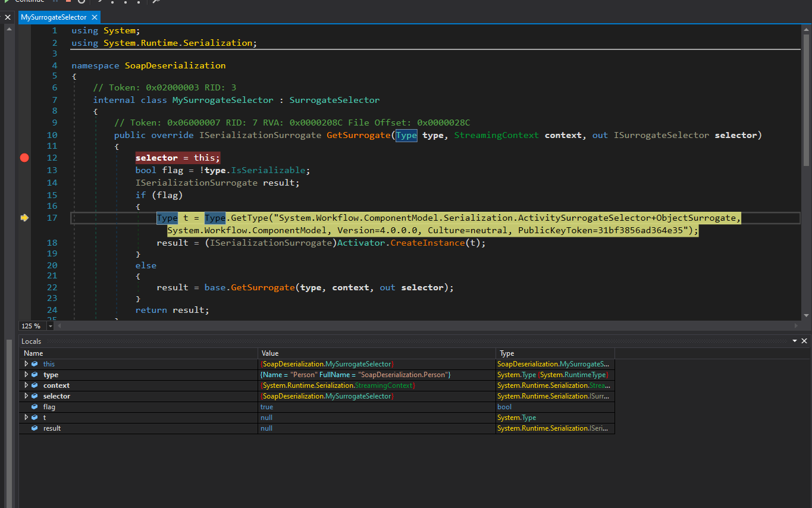The height and width of the screenshot is (508, 812).
Task: Click the StreamingContext type on line 10
Action: [497, 135]
